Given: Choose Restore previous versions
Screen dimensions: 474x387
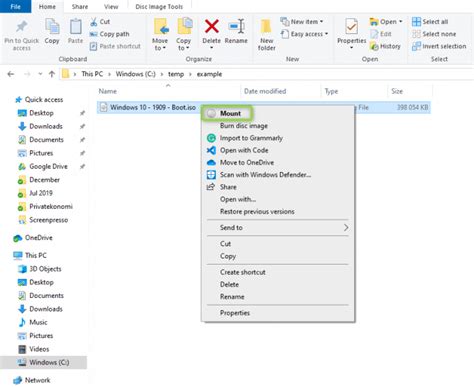Looking at the screenshot, I should [x=257, y=212].
